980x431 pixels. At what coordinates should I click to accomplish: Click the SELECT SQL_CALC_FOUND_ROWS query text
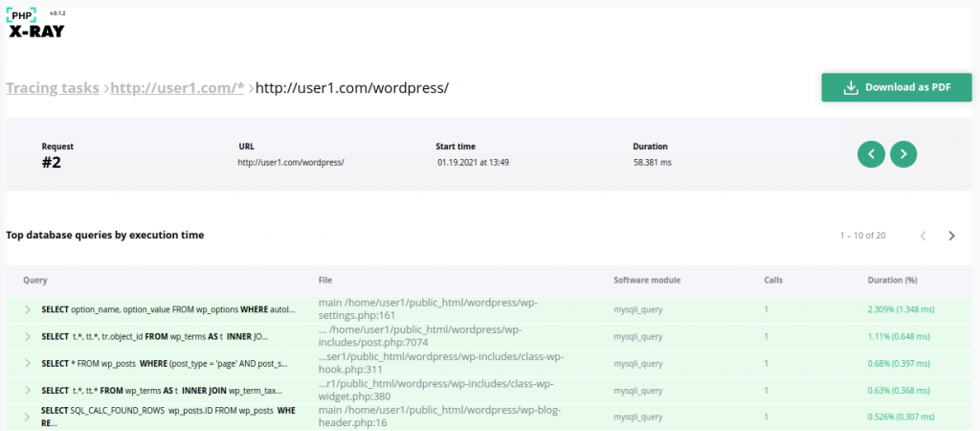point(168,417)
